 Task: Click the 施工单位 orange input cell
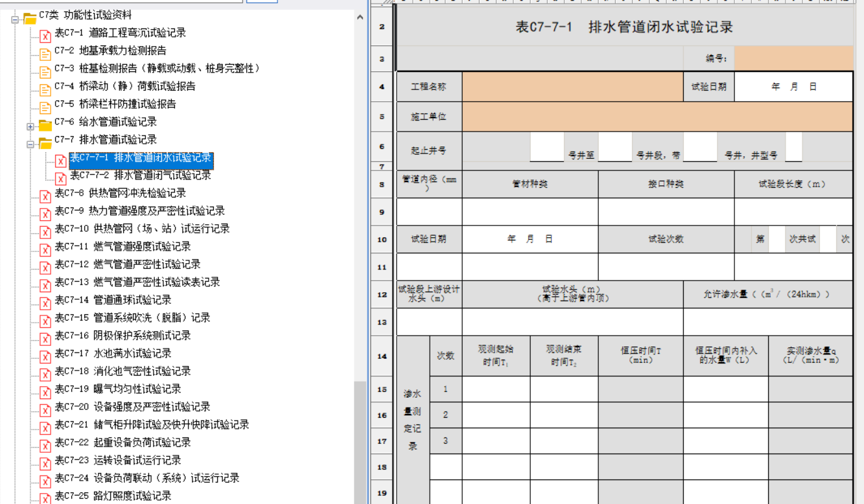click(x=657, y=117)
